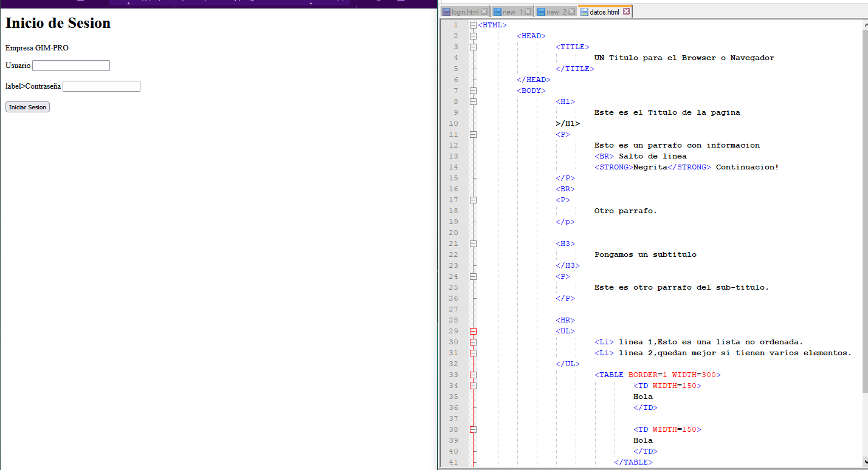Collapse the H3 block on line 21
Viewport: 868px width, 470px height.
473,244
